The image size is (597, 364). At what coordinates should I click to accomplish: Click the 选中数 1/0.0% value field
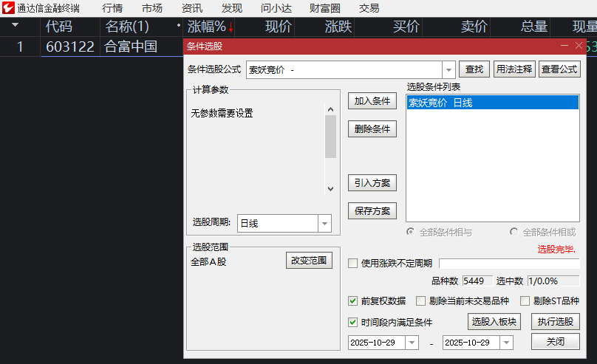(x=553, y=281)
